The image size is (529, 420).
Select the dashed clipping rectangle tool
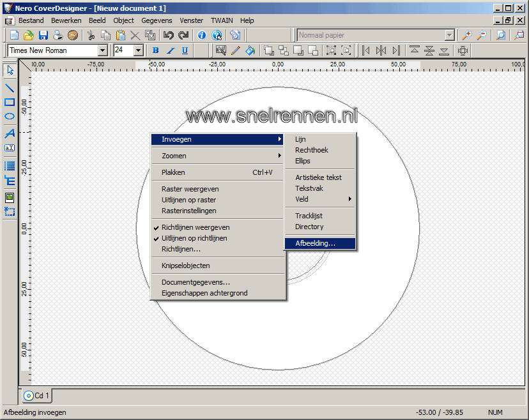point(10,212)
